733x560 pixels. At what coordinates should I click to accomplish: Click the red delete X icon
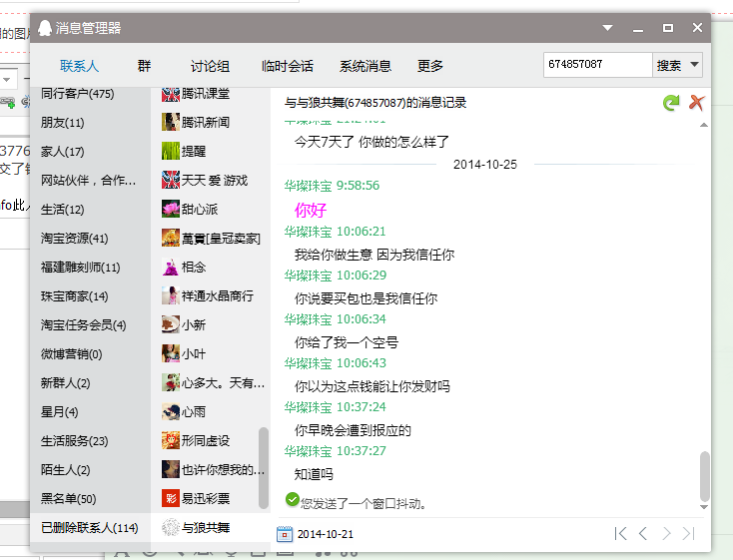pyautogui.click(x=696, y=103)
